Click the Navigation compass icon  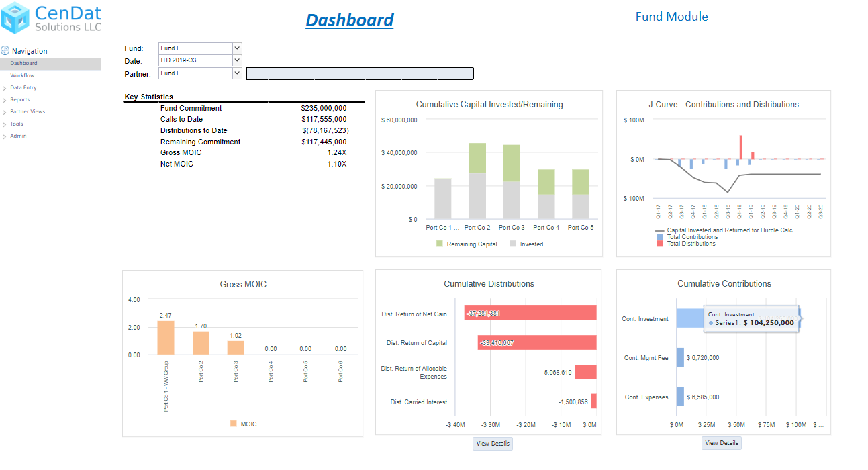pyautogui.click(x=5, y=51)
